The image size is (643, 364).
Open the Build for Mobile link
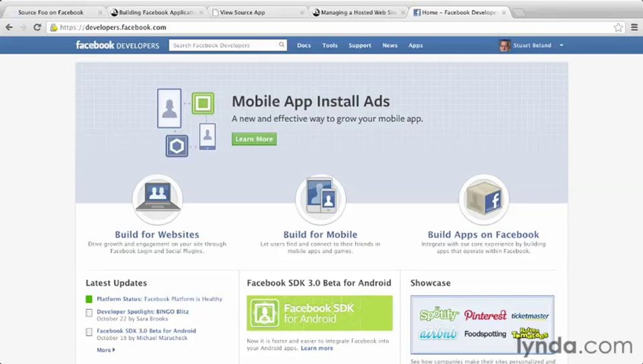pos(320,235)
